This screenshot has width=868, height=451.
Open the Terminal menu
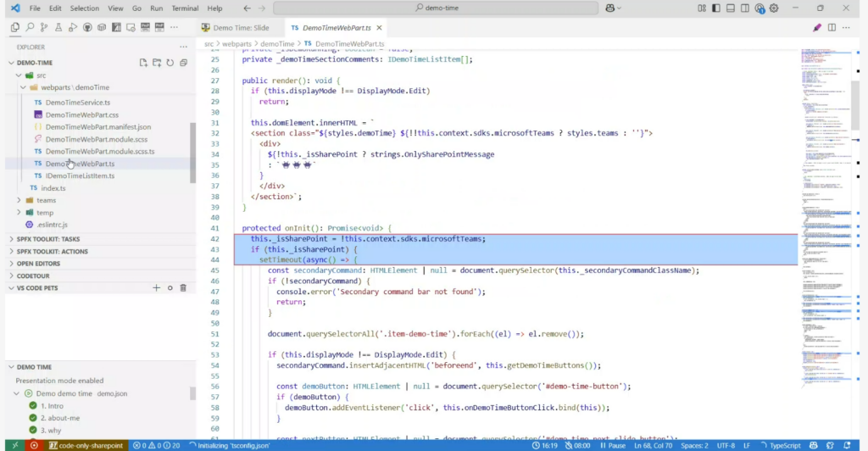[x=185, y=8]
